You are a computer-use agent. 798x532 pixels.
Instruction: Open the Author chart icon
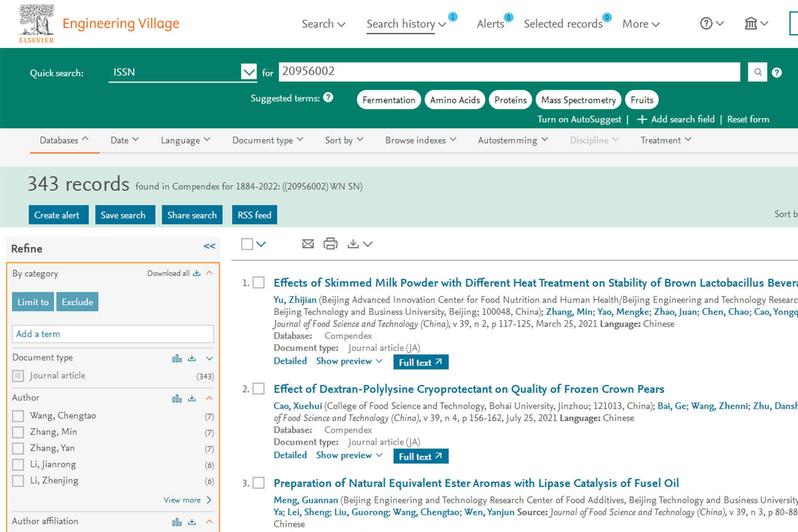pyautogui.click(x=177, y=398)
